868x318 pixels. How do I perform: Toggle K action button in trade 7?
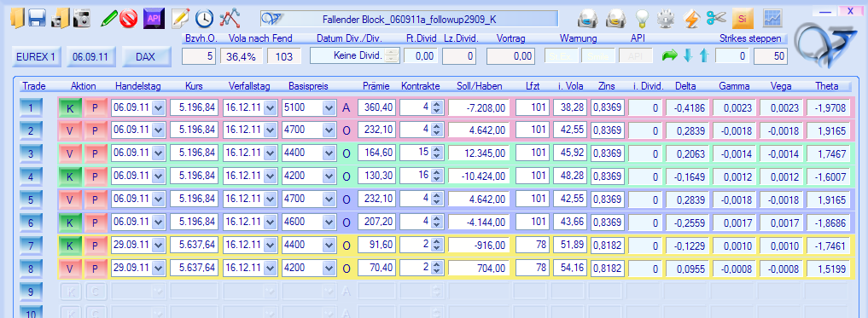pos(70,245)
